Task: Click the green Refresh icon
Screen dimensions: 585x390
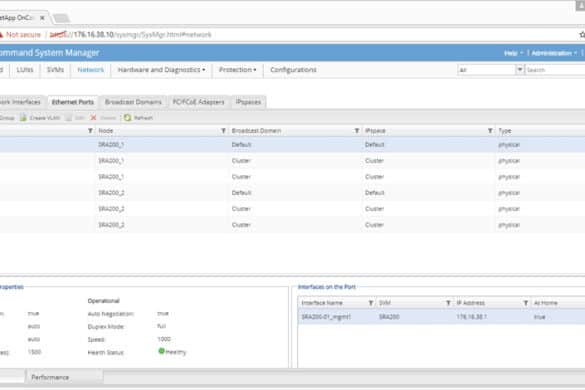Action: pos(128,118)
